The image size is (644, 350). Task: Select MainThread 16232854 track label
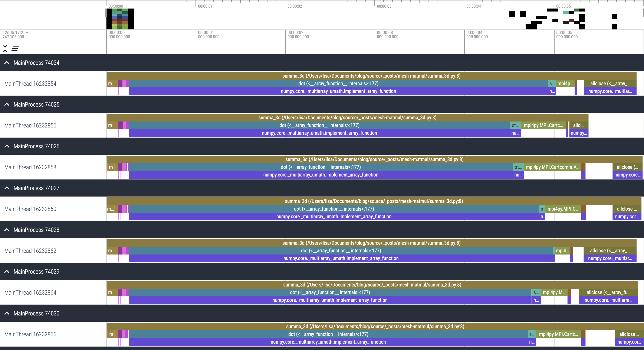coord(30,84)
